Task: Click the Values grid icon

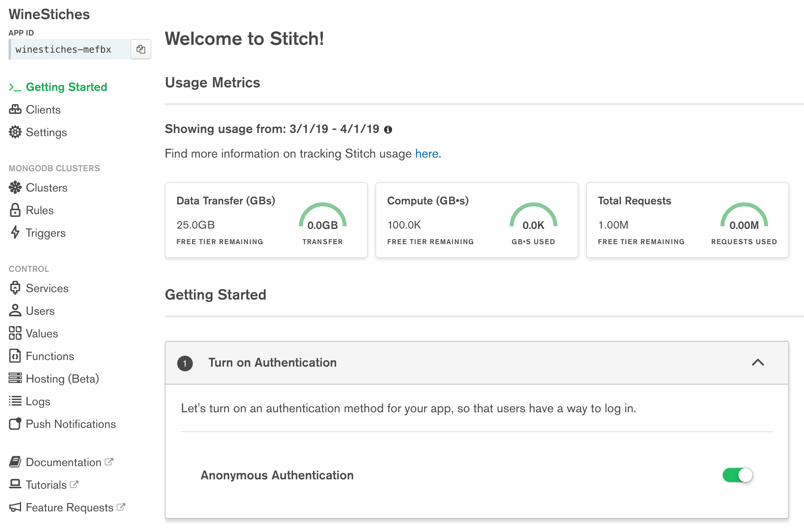Action: tap(15, 333)
